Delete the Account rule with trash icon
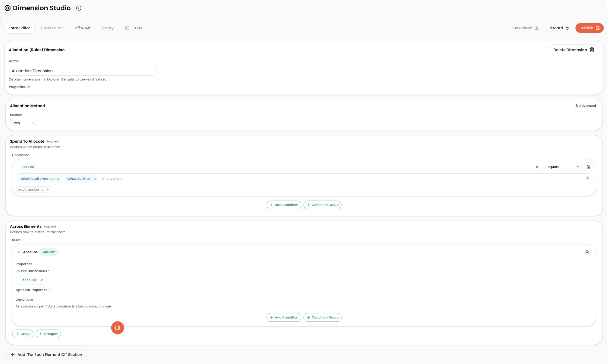 (587, 252)
